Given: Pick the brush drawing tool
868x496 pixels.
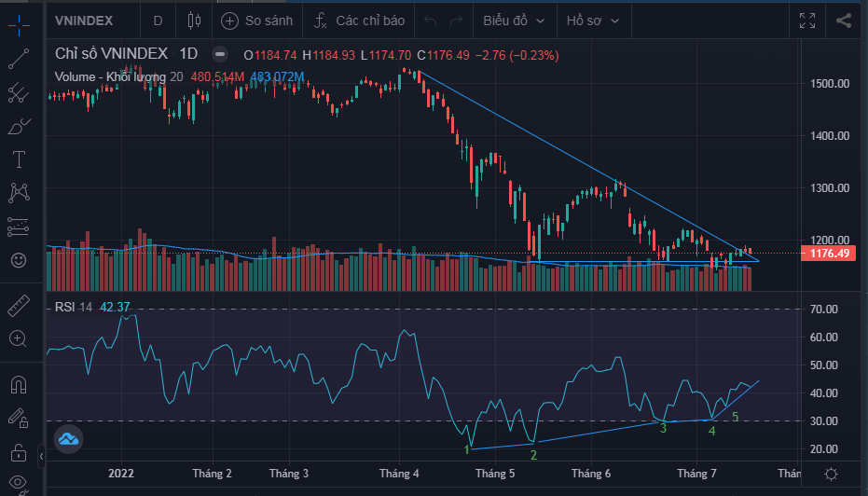Looking at the screenshot, I should point(18,126).
